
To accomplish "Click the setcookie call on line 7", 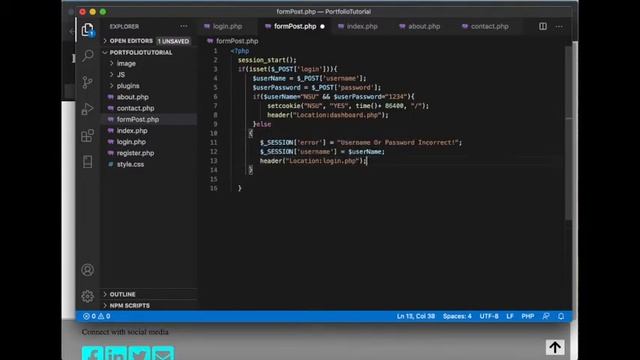I will (348, 106).
